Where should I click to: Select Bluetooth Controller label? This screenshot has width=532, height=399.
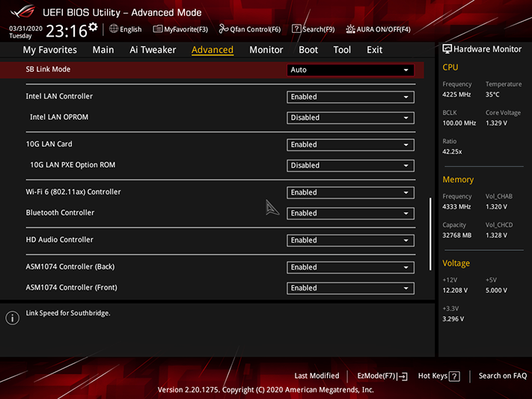[x=60, y=213]
